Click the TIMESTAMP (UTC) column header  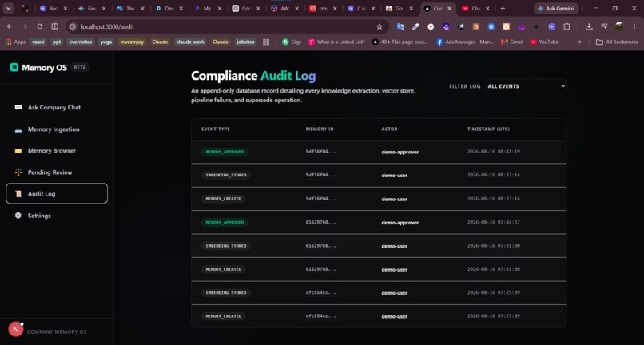(488, 129)
